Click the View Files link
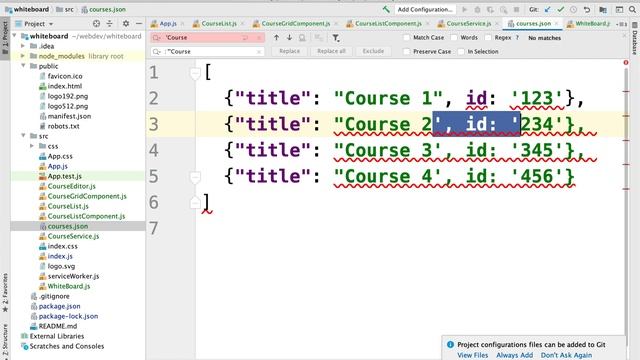640x360 pixels. [x=472, y=355]
